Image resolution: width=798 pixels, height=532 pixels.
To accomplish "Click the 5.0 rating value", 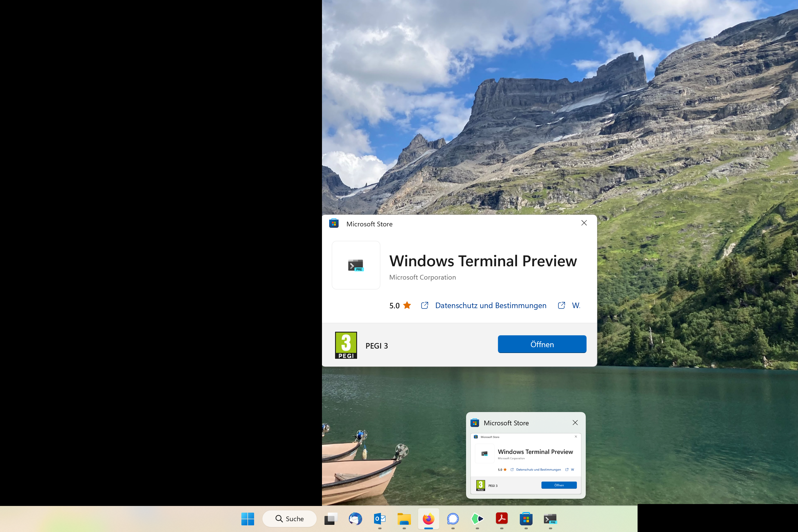I will [x=394, y=306].
